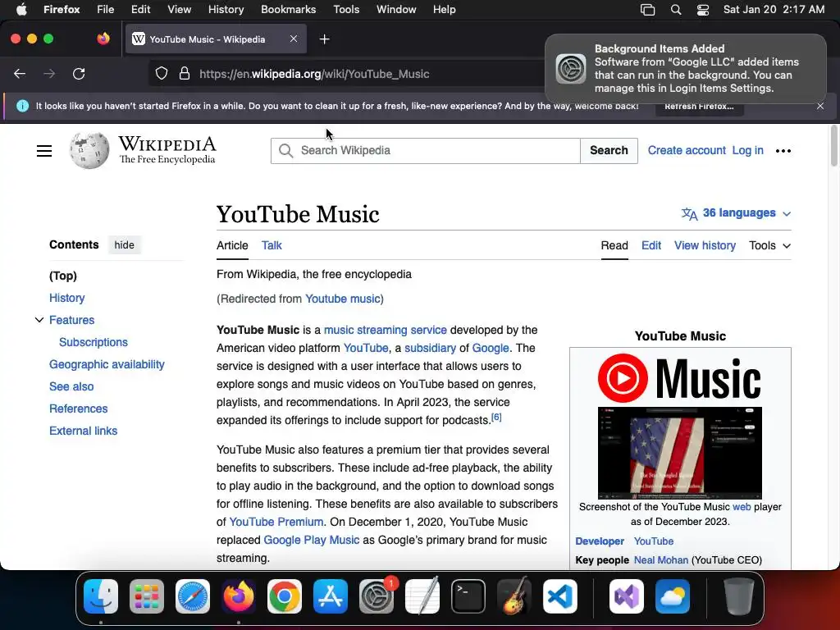840x630 pixels.
Task: Go back to the previous page
Action: (20, 74)
